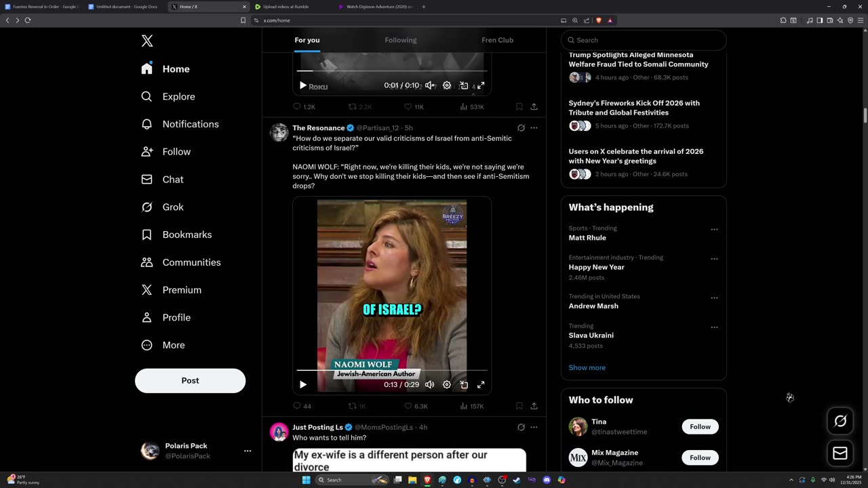Switch to the Following tab
Viewport: 868px width, 488px height.
pyautogui.click(x=401, y=40)
